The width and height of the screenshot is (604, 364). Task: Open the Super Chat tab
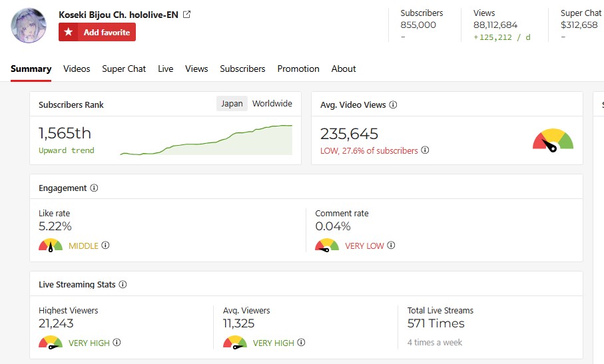tap(124, 69)
